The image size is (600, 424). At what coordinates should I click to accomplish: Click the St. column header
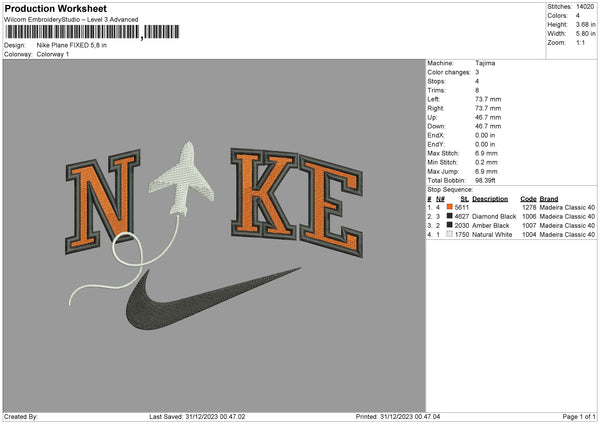point(465,199)
